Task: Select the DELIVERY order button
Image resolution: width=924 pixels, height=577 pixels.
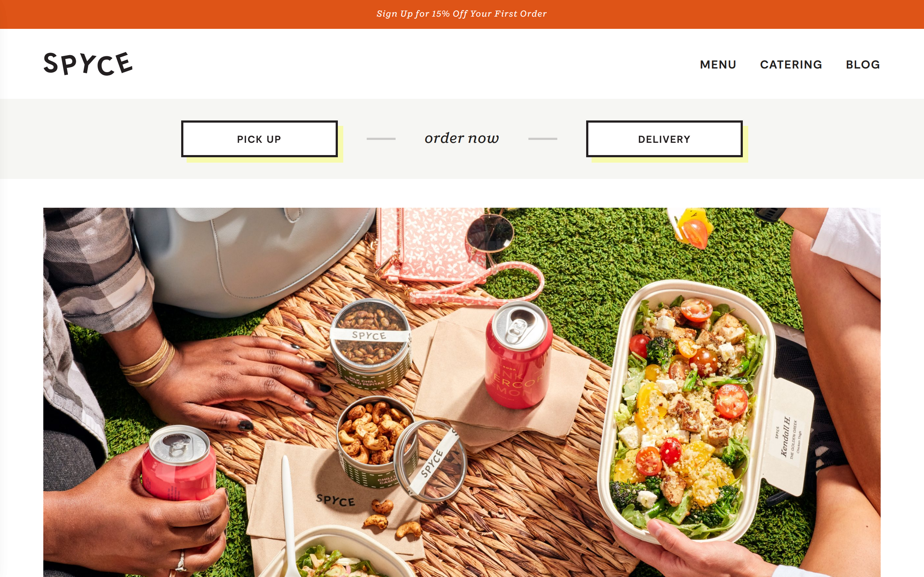Action: coord(664,139)
